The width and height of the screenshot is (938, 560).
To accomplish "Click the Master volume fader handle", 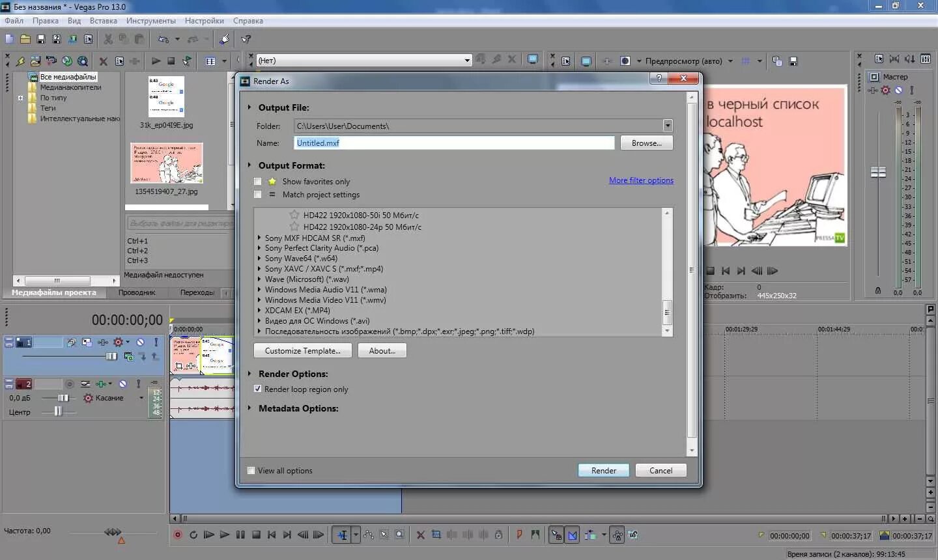I will tap(878, 172).
